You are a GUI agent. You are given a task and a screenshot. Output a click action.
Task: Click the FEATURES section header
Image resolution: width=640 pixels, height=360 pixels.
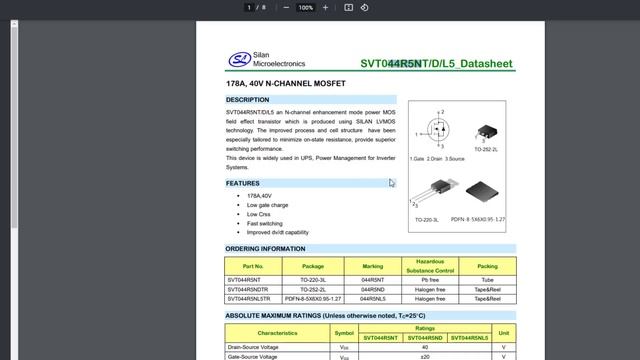click(311, 183)
